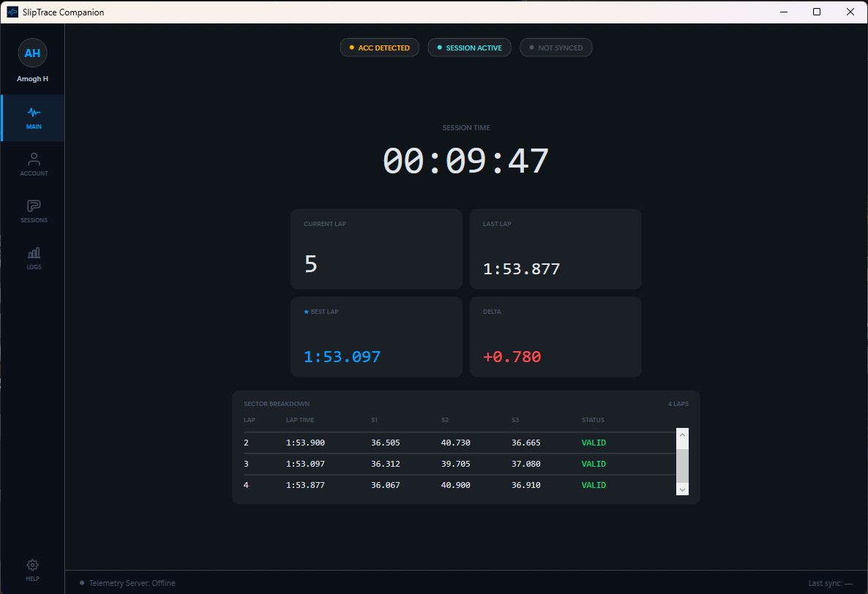Click the SlipTrace app logo in title bar
This screenshot has height=594, width=868.
tap(12, 12)
